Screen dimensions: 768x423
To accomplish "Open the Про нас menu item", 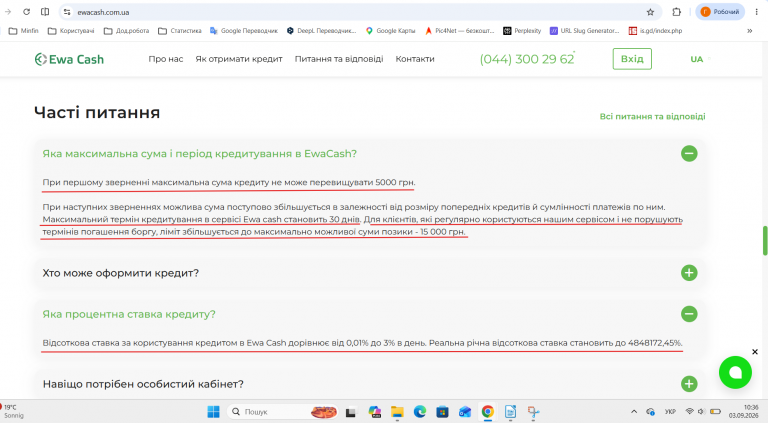I will [166, 59].
